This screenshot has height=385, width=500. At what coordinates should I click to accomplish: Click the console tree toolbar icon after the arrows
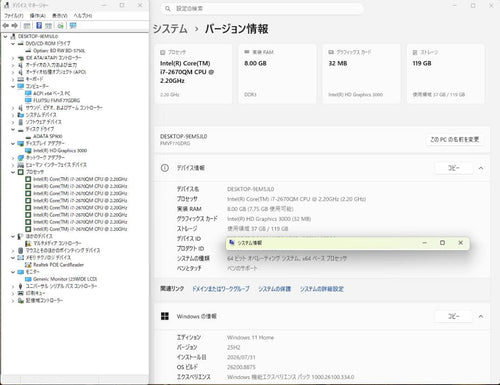(27, 26)
